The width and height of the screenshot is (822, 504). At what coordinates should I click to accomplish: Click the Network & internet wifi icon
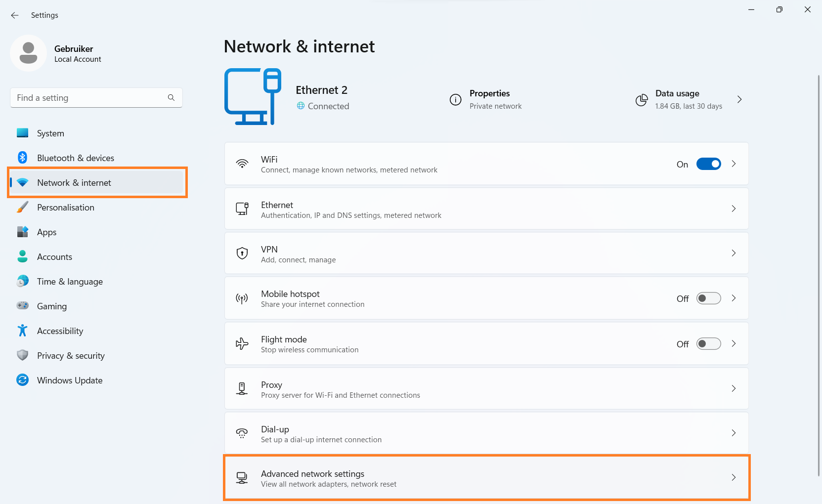click(22, 182)
